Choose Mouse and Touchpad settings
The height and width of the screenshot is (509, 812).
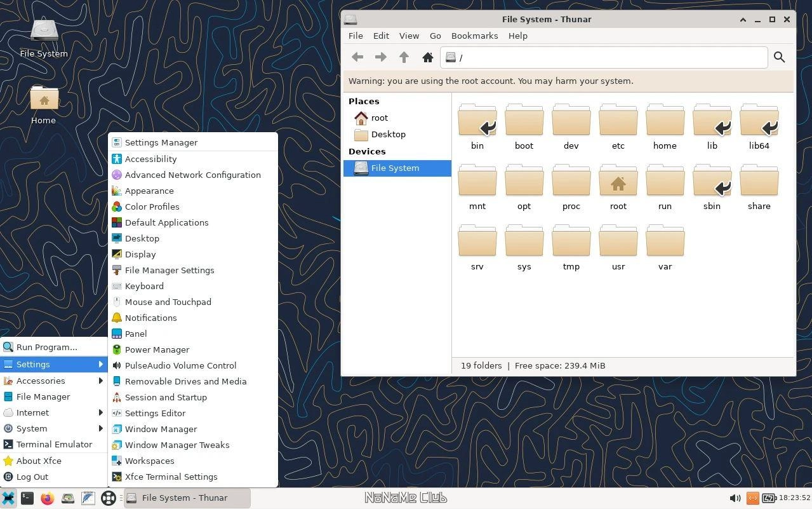[x=193, y=302]
